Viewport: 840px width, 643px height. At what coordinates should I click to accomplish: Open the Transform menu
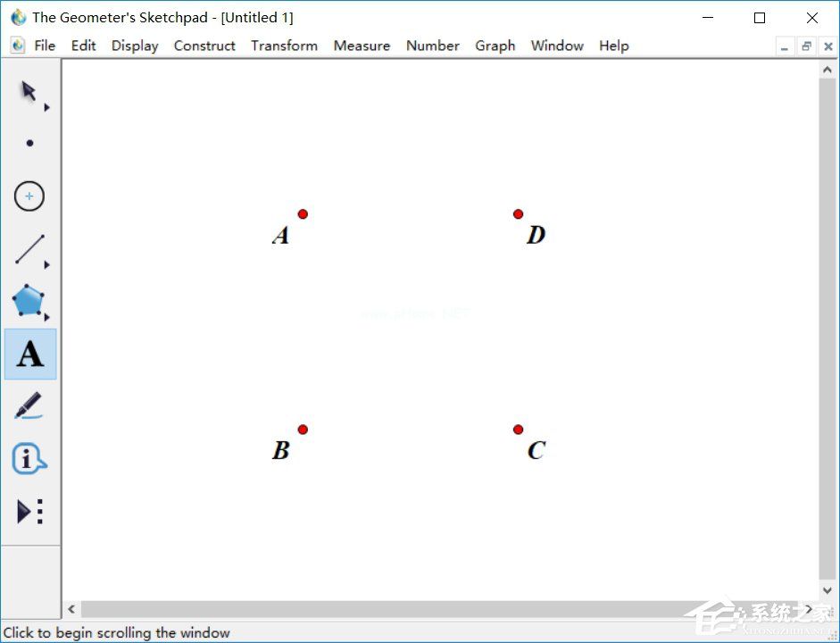pyautogui.click(x=284, y=46)
